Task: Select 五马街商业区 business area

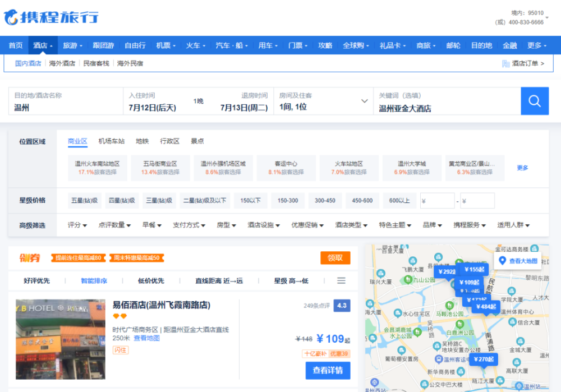Action: point(160,168)
